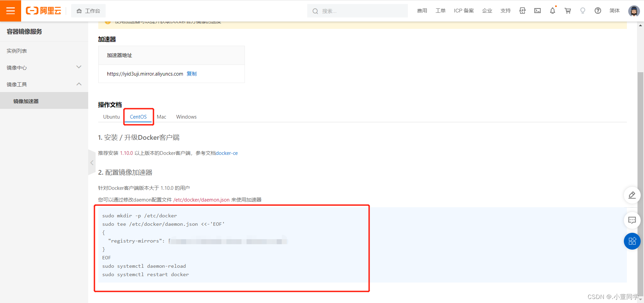644x303 pixels.
Task: Switch to the Ubuntu tab
Action: (x=111, y=117)
